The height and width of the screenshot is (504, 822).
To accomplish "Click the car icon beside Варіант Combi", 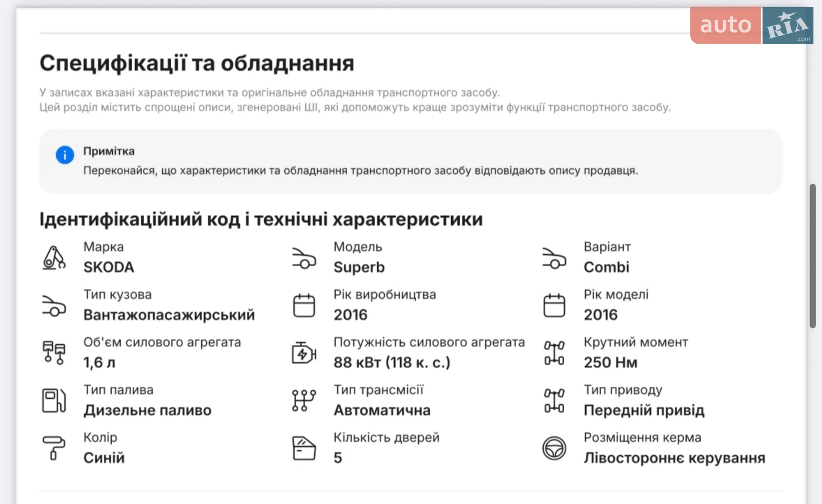I will [x=554, y=258].
